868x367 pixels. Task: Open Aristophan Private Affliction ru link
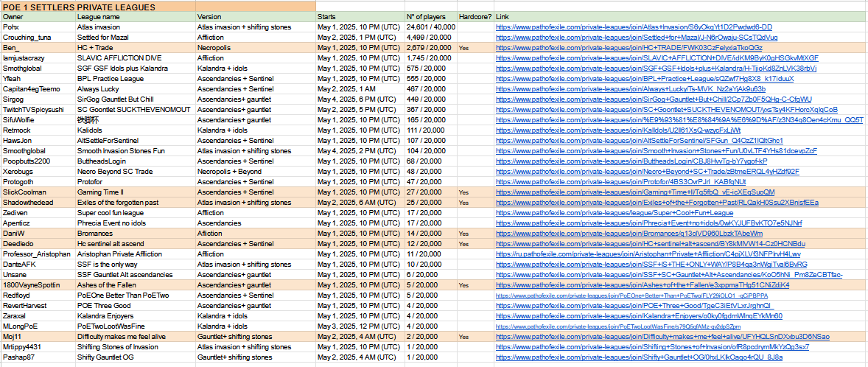[x=648, y=254]
